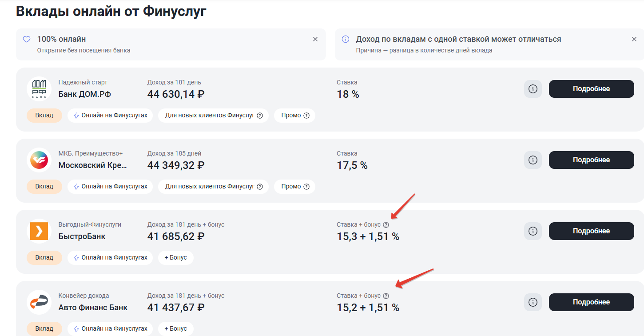Viewport: 644px width, 336px height.
Task: Click the info icon in Московский Кредитный row
Action: tap(533, 160)
